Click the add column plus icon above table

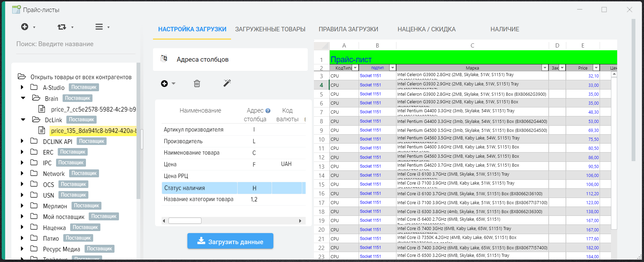pyautogui.click(x=165, y=83)
